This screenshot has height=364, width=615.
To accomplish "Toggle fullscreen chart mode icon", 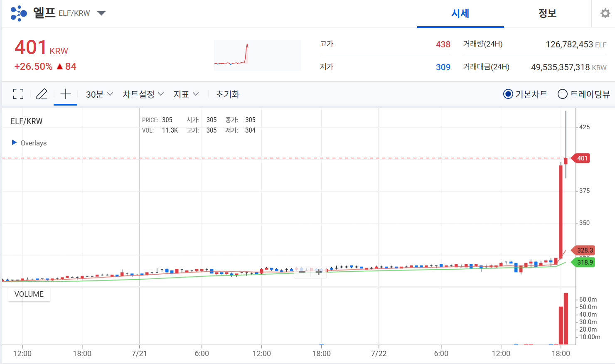I will click(18, 94).
